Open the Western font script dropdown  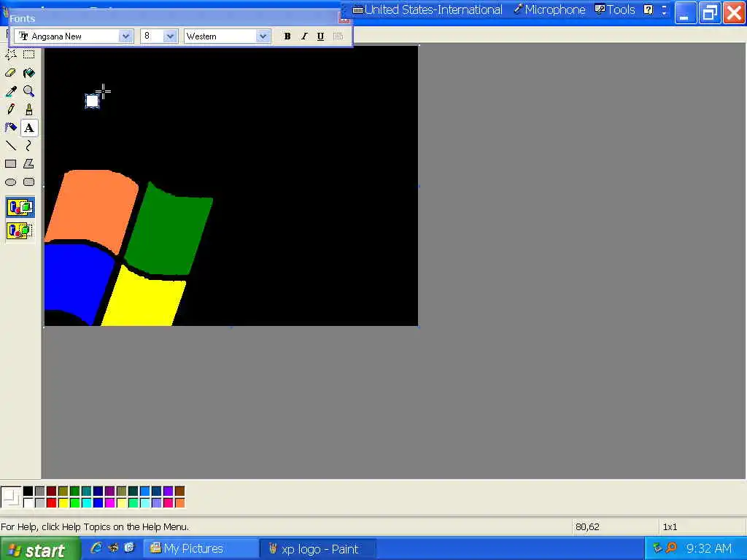[x=263, y=36]
